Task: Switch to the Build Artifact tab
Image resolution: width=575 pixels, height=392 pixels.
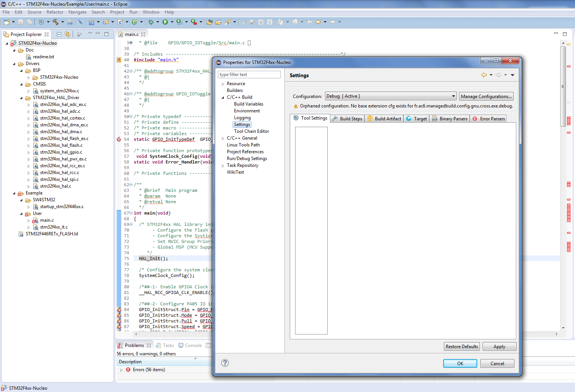Action: (384, 119)
